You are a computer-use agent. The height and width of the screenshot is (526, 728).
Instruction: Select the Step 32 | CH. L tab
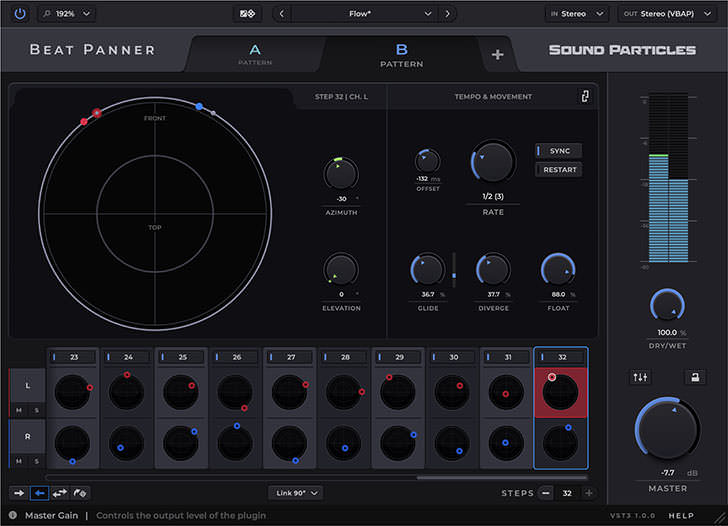(341, 97)
